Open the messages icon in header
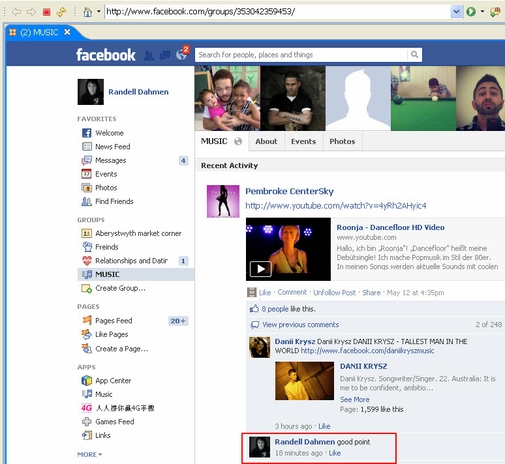Screen dimensions: 505x464 click(165, 55)
